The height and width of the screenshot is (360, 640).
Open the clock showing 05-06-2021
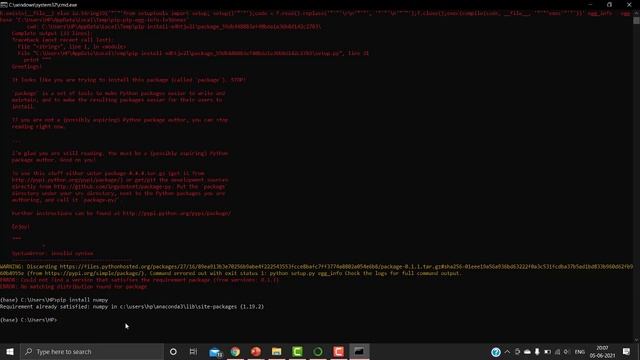point(602,351)
